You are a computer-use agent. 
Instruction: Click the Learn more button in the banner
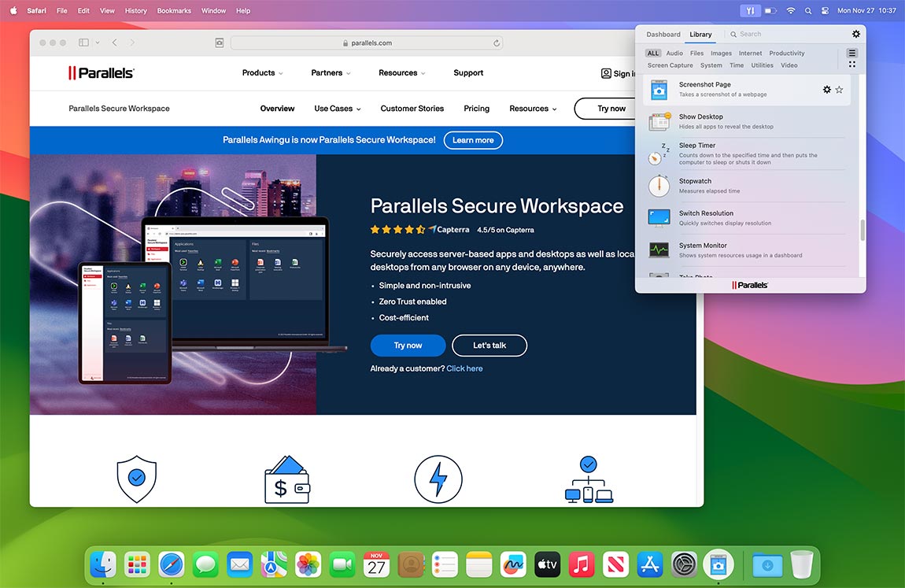point(473,140)
